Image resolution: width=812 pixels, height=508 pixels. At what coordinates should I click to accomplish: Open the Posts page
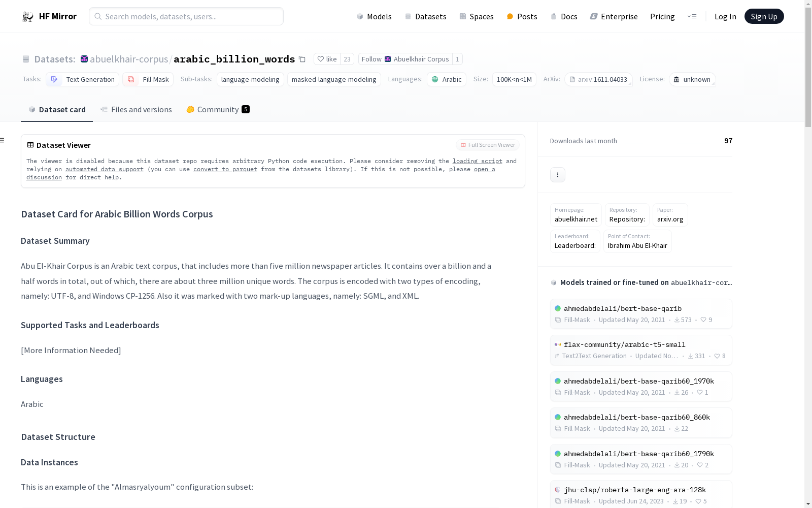click(x=522, y=16)
